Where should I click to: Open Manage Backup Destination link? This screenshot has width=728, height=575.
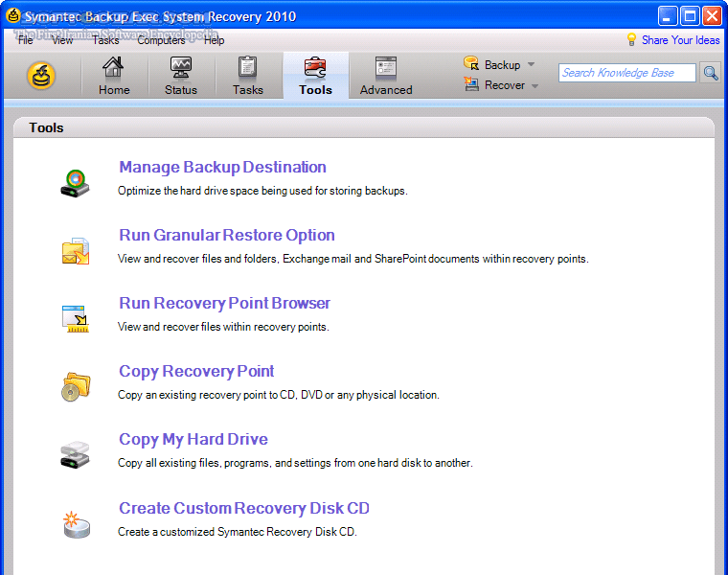coord(222,167)
